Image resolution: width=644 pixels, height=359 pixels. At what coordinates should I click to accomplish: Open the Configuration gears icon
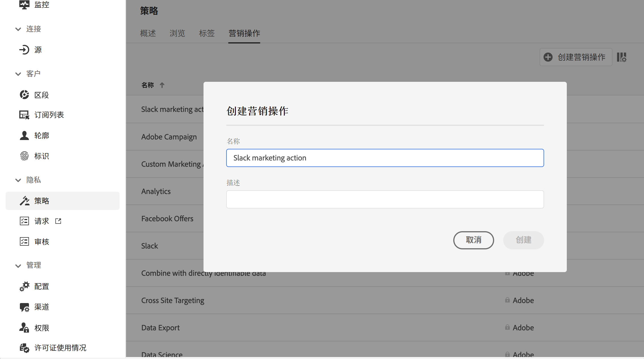(x=24, y=286)
